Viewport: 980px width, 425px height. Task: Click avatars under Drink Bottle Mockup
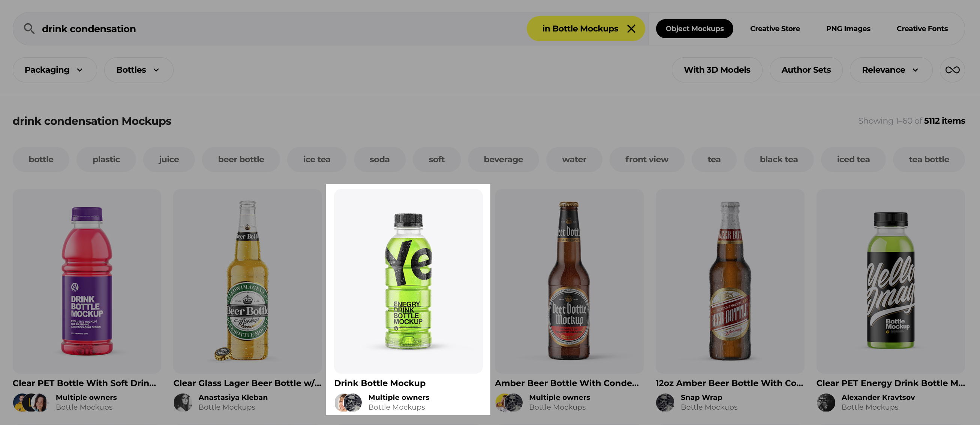point(348,402)
